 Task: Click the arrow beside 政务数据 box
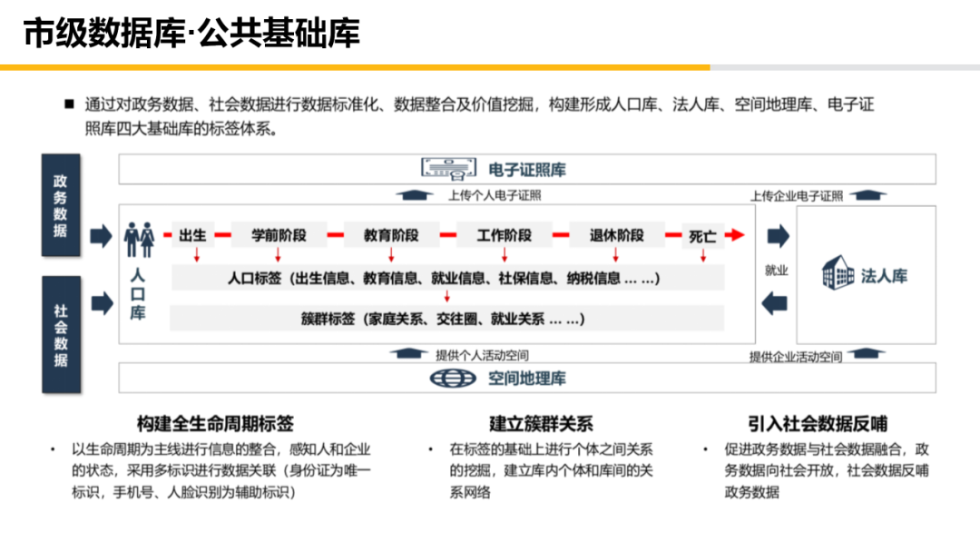tap(101, 236)
